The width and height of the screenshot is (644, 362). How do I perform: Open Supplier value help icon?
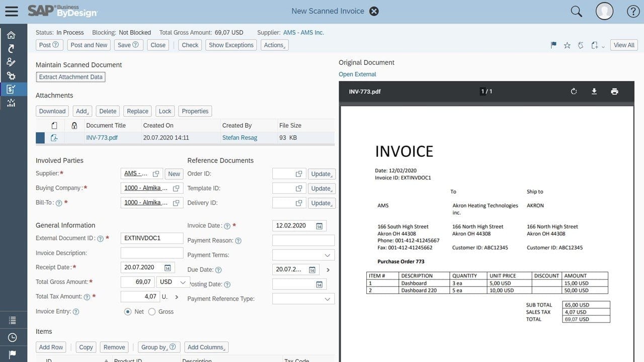[156, 174]
